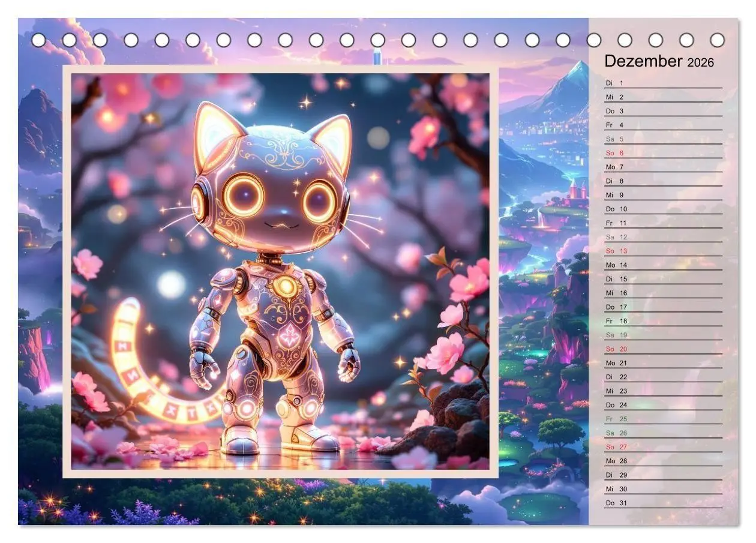Select the Fr 25 holiday row
This screenshot has height=543, width=756.
click(x=663, y=419)
